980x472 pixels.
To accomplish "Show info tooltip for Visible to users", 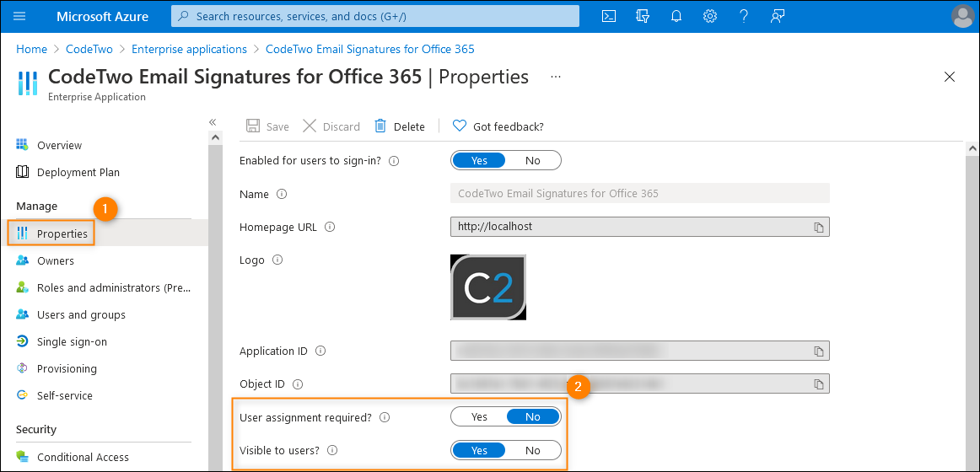I will click(x=332, y=450).
